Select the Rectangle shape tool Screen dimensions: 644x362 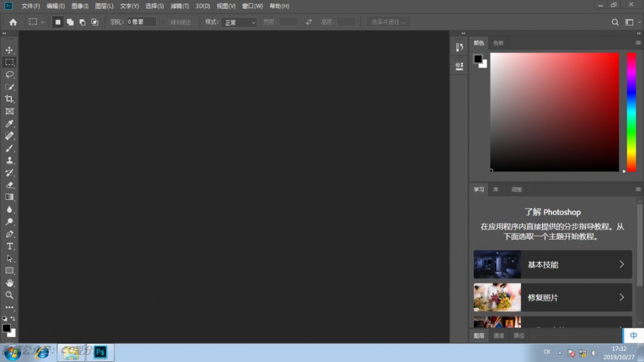pos(10,271)
